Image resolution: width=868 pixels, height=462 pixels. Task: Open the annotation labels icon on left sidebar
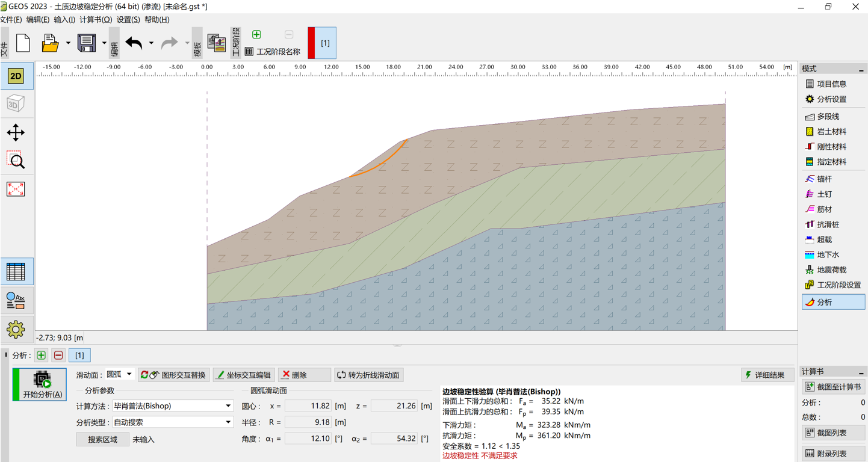coord(16,300)
